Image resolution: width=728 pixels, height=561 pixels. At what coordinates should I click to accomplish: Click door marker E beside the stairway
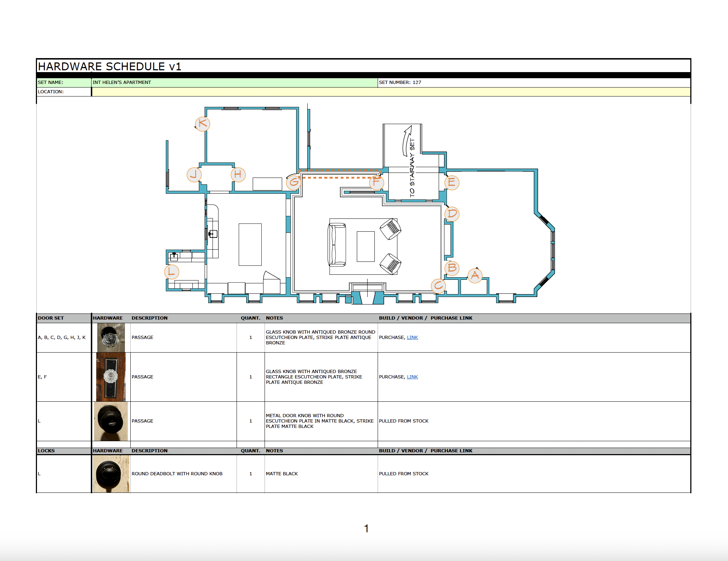[452, 183]
